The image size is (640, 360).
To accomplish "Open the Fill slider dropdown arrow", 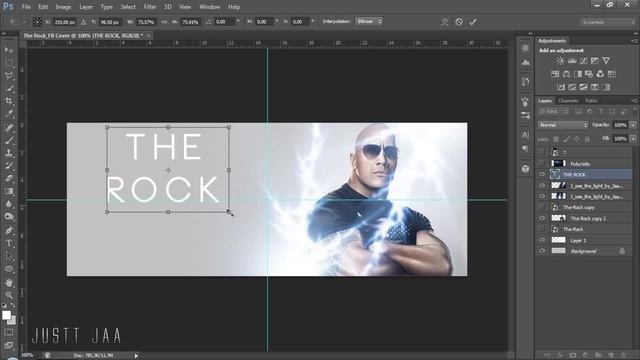I will [x=633, y=139].
